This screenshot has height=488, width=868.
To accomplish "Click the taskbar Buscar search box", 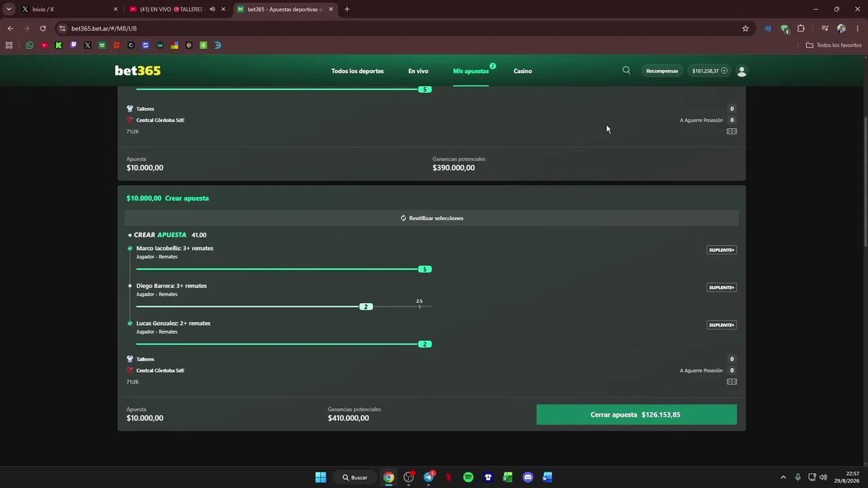I will point(355,477).
